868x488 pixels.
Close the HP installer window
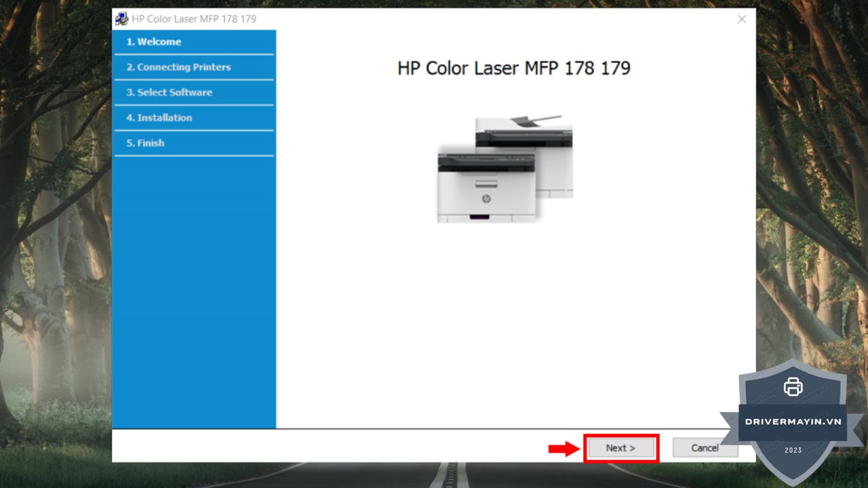(x=741, y=19)
